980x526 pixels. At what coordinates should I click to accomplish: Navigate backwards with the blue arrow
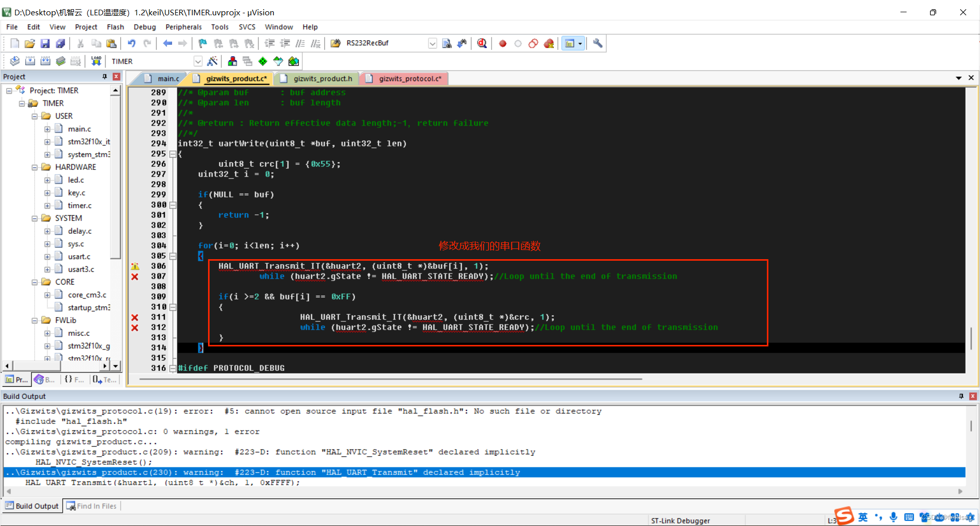pos(167,43)
